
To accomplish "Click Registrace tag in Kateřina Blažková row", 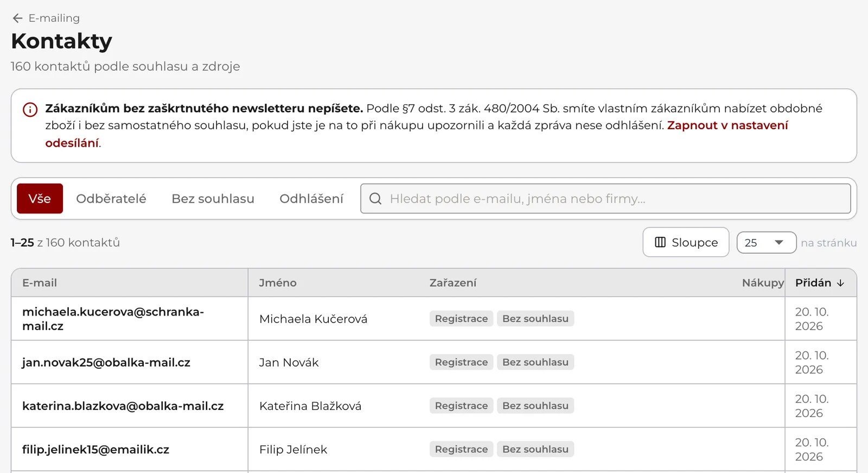I will [x=461, y=406].
